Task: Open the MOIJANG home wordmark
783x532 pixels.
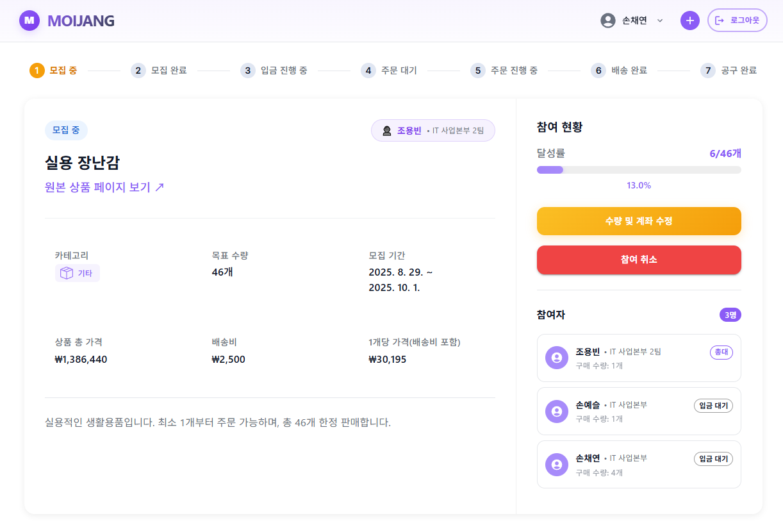Action: coord(81,21)
